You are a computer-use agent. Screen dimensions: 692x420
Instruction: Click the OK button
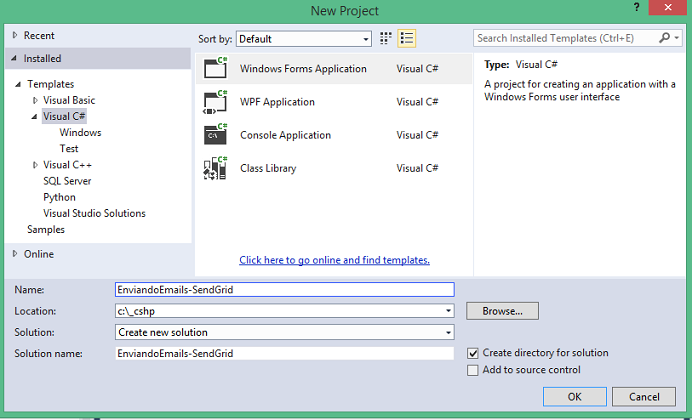coord(575,397)
